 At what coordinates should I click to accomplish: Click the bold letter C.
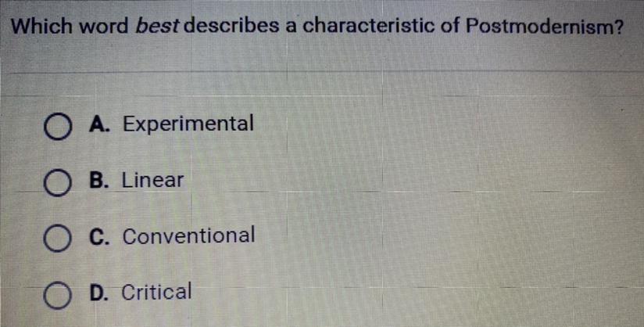[98, 236]
